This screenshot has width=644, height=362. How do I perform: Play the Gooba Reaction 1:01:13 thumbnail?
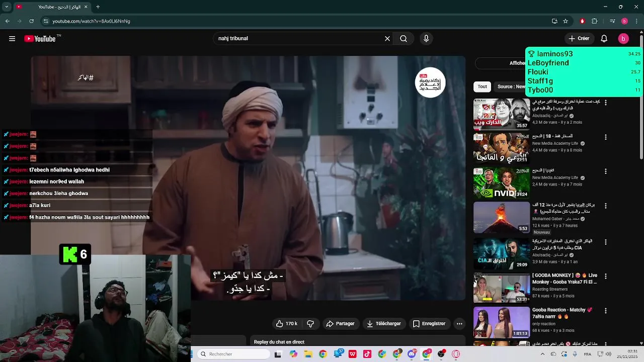tap(502, 322)
